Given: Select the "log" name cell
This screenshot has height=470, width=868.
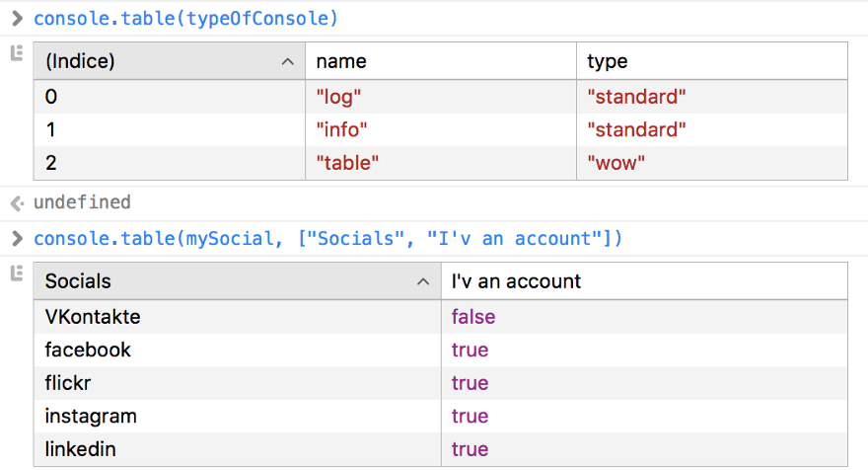Looking at the screenshot, I should (339, 96).
